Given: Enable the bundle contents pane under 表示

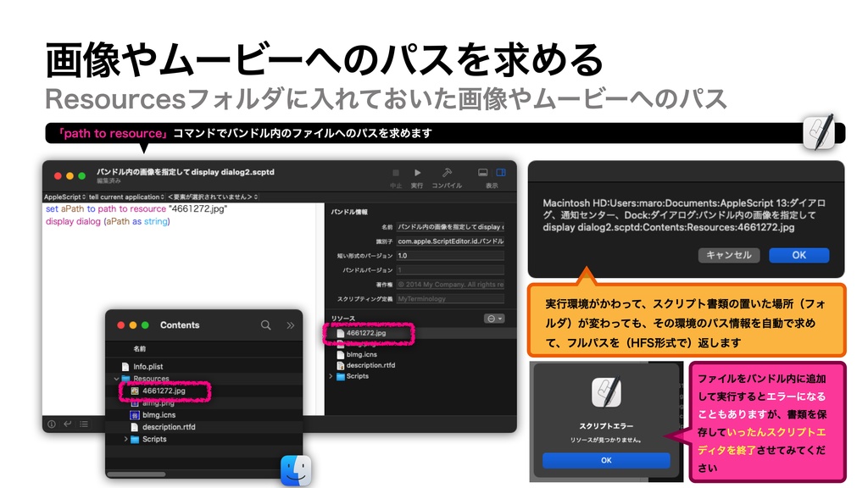Looking at the screenshot, I should pos(500,173).
